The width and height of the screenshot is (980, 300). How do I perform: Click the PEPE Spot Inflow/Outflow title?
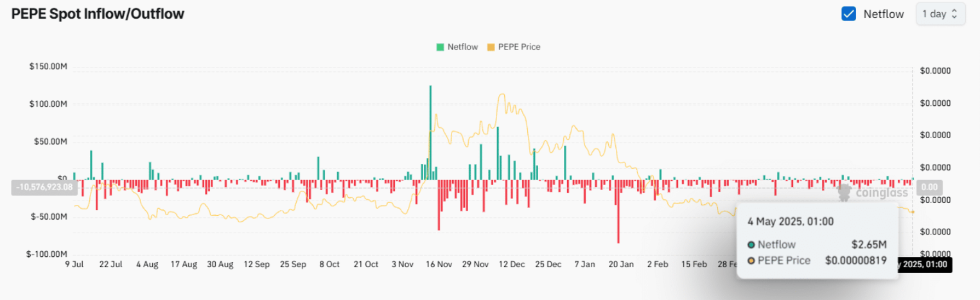[98, 13]
